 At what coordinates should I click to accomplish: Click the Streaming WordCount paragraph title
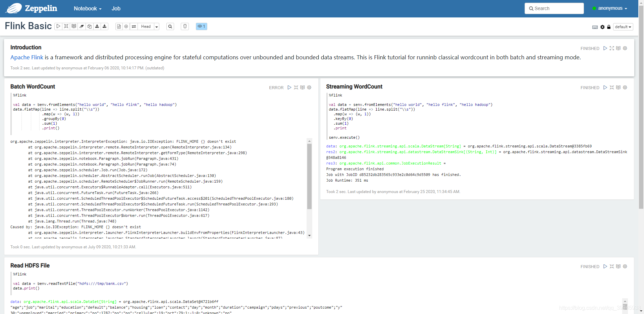pos(354,86)
